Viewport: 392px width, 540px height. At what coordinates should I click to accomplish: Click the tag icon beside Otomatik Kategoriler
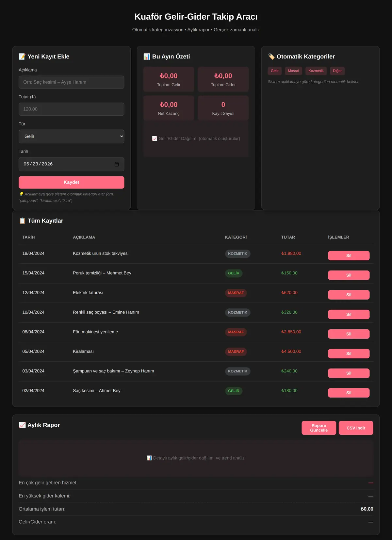pyautogui.click(x=271, y=57)
